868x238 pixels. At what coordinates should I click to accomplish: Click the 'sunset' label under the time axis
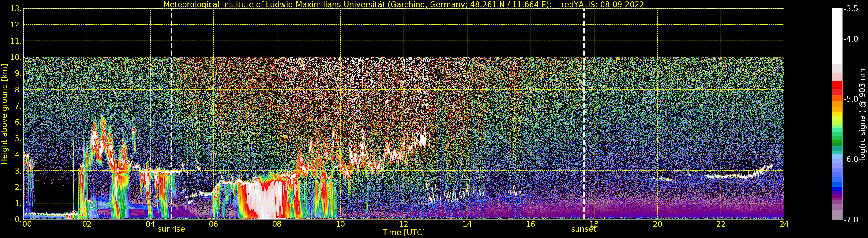(584, 229)
